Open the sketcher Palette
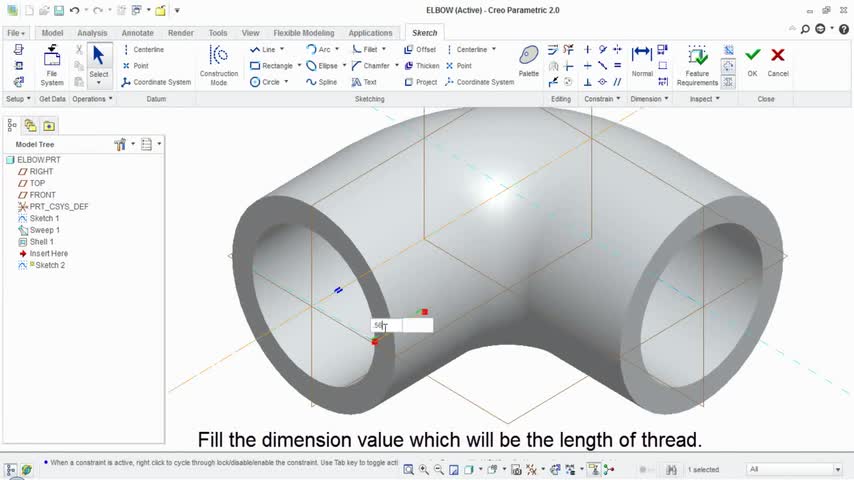Image resolution: width=854 pixels, height=480 pixels. (x=528, y=61)
